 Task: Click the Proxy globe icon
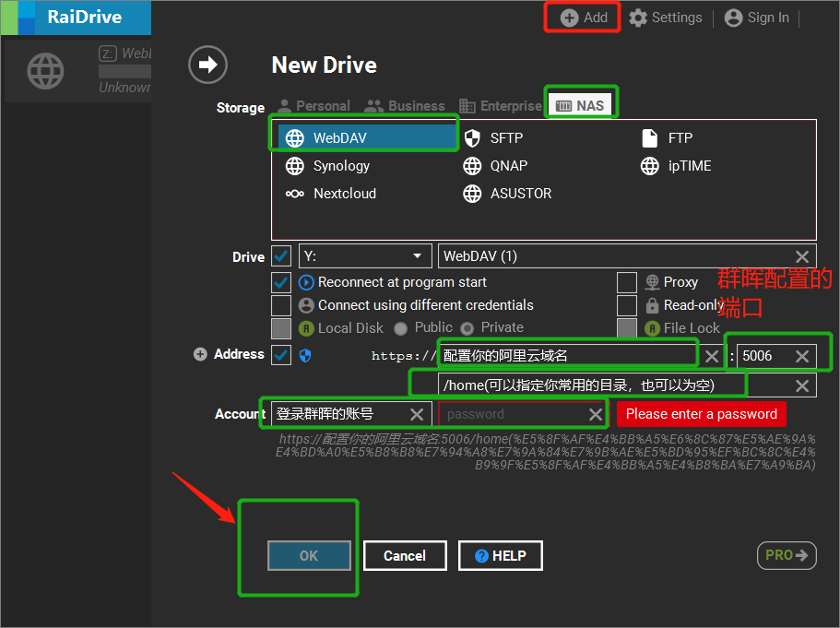click(x=652, y=282)
